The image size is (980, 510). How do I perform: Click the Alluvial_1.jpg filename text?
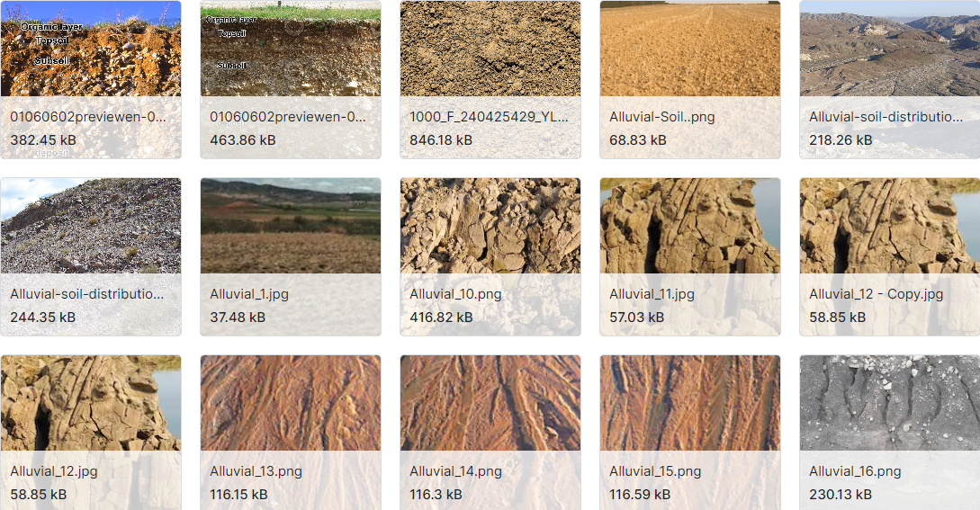[249, 294]
